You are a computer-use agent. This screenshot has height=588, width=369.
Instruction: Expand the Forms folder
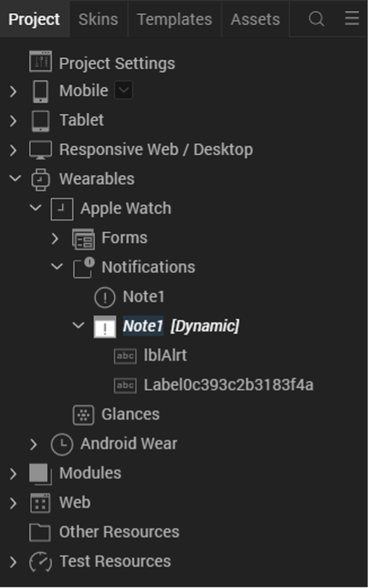click(x=55, y=238)
